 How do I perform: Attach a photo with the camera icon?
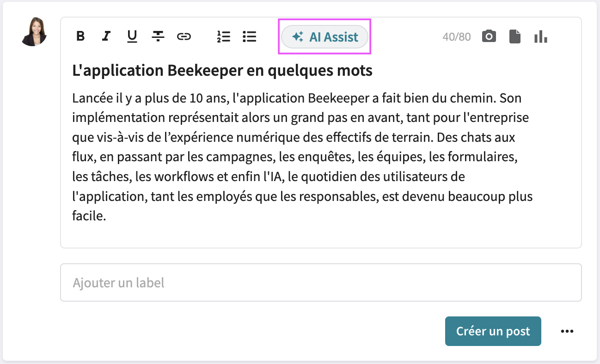click(x=489, y=36)
